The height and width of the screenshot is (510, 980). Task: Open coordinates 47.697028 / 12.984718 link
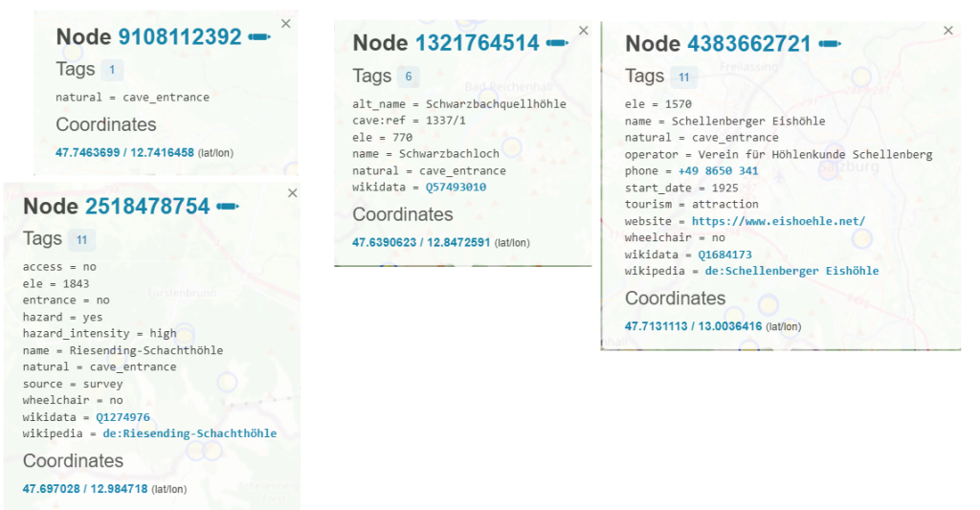pyautogui.click(x=85, y=489)
